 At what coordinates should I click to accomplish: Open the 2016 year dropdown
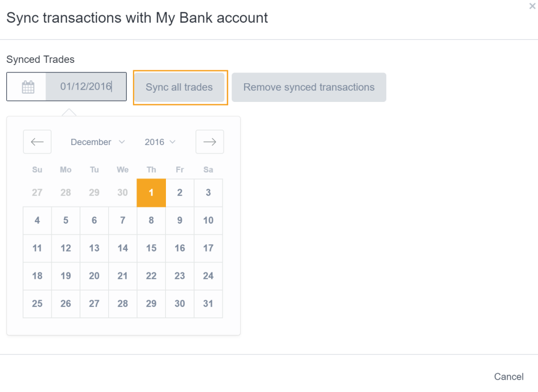[x=156, y=142]
